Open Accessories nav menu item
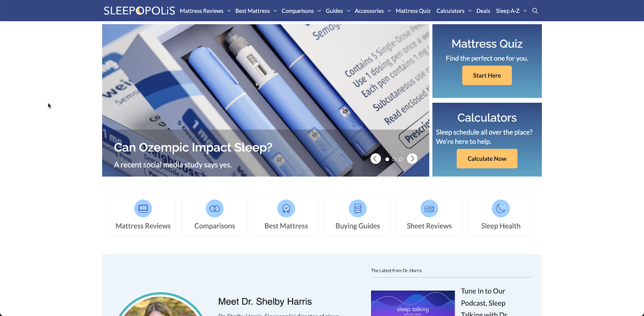 pos(369,11)
